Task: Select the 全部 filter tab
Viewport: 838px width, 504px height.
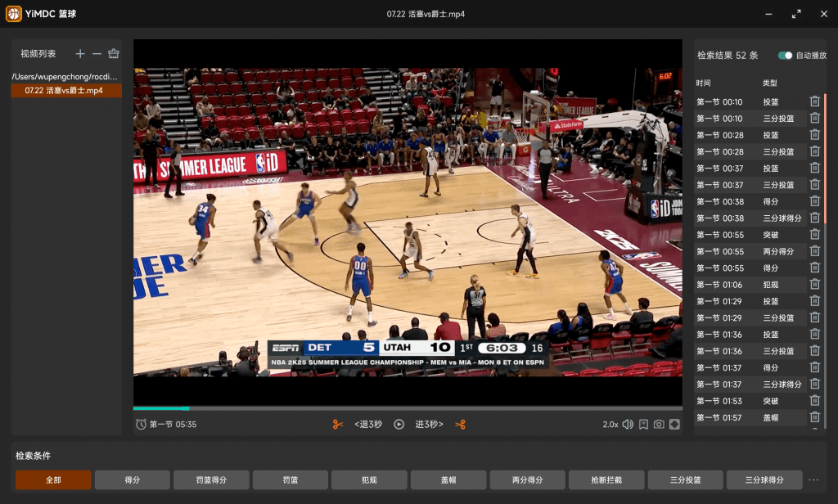Action: tap(53, 480)
